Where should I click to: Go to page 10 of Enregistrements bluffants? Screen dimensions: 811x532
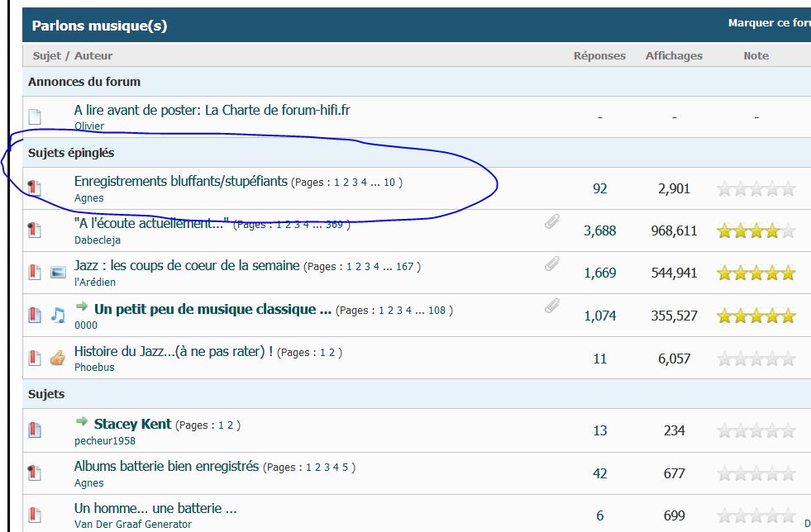pyautogui.click(x=389, y=183)
